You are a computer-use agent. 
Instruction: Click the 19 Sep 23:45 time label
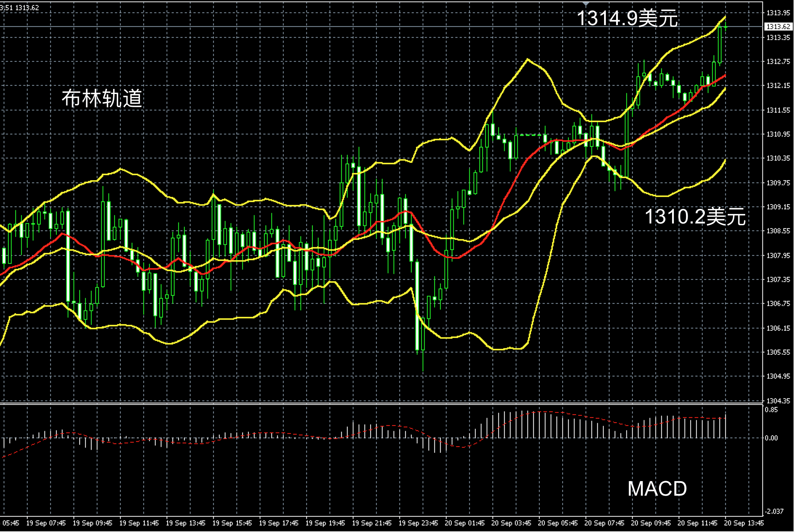coord(418,523)
